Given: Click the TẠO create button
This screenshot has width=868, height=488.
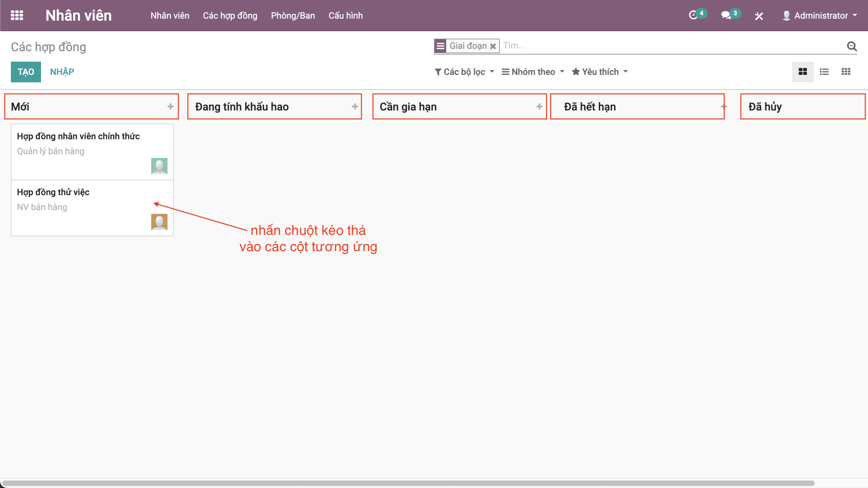Looking at the screenshot, I should click(x=26, y=72).
